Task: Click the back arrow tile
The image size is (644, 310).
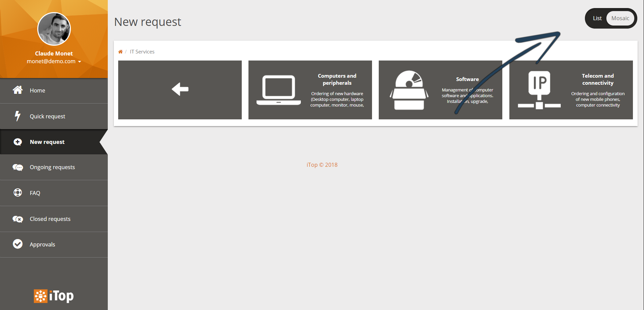Action: pos(180,90)
